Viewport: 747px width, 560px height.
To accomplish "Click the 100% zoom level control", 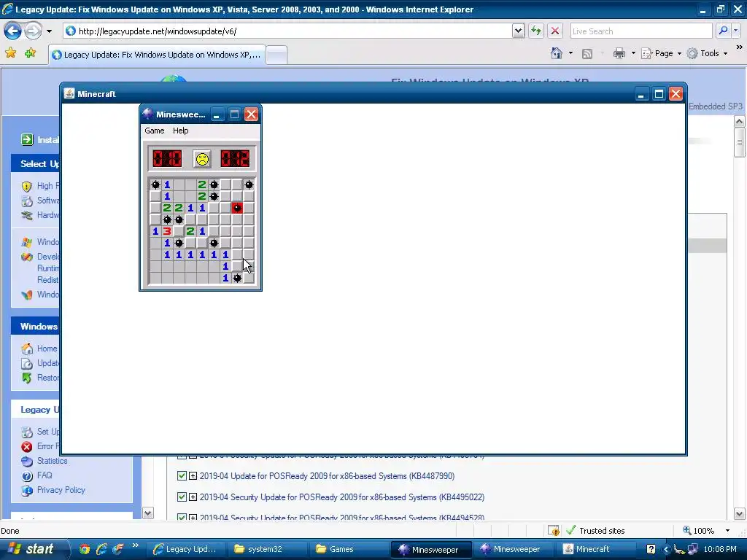I will (699, 531).
